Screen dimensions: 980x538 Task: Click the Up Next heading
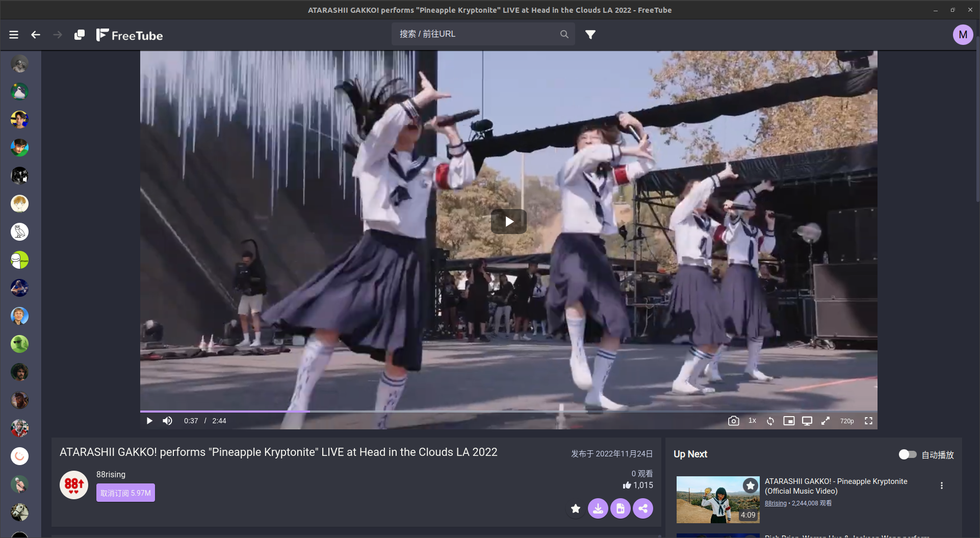click(690, 454)
